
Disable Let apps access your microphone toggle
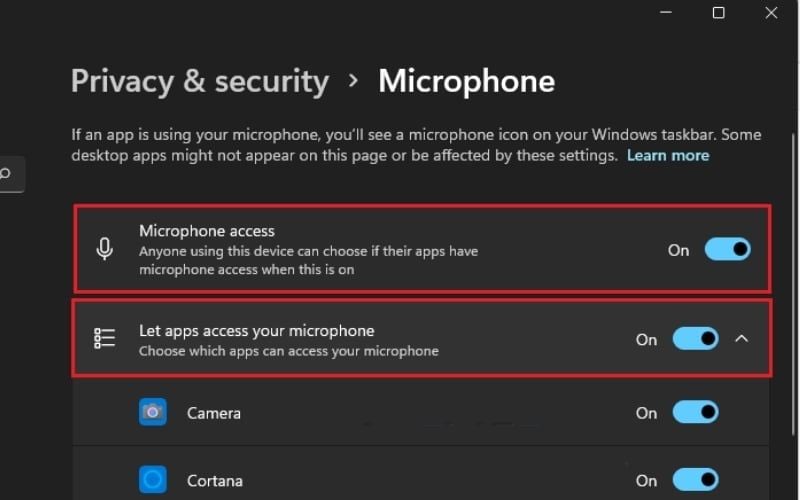tap(695, 339)
